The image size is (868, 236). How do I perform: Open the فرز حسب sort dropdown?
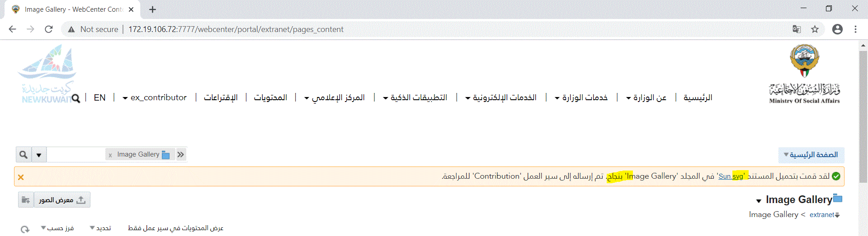(57, 228)
